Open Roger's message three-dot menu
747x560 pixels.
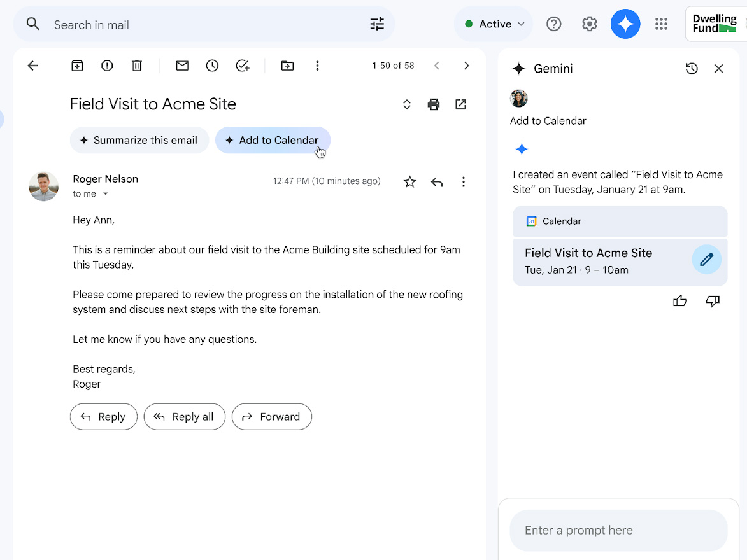coord(463,182)
